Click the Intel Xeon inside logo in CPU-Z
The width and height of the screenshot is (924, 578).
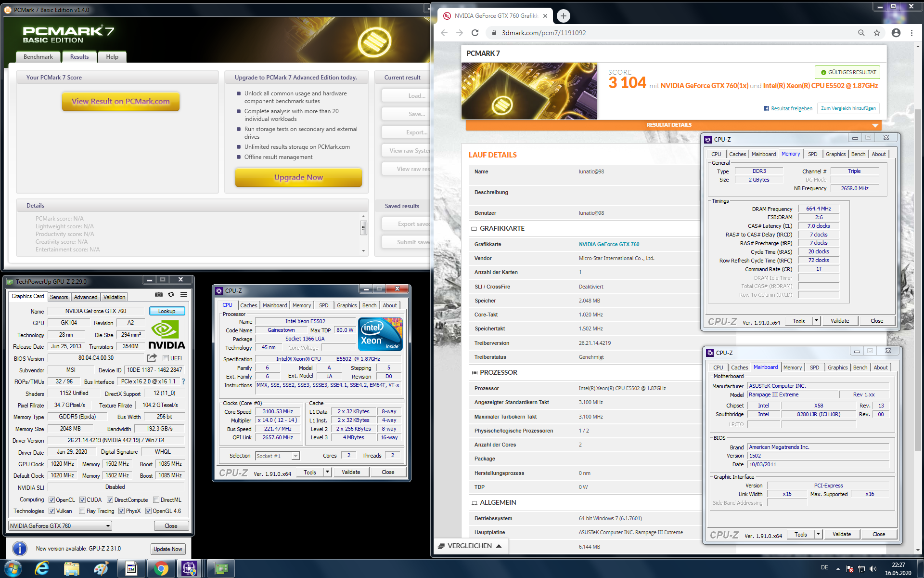(x=380, y=334)
